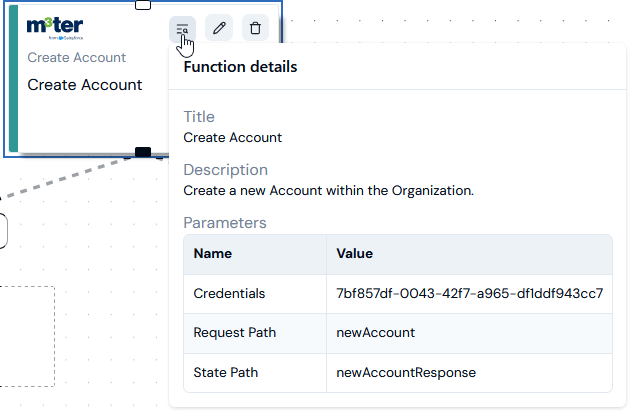Select the Create Account title value in details
This screenshot has width=630, height=411.
pyautogui.click(x=233, y=137)
